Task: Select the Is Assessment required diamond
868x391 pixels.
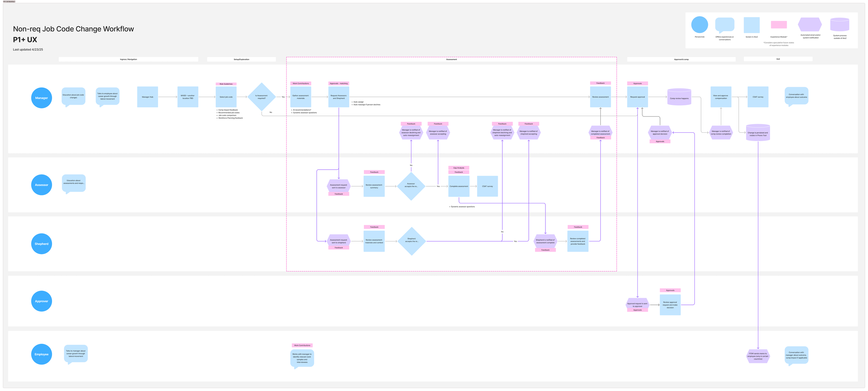Action: coord(261,97)
